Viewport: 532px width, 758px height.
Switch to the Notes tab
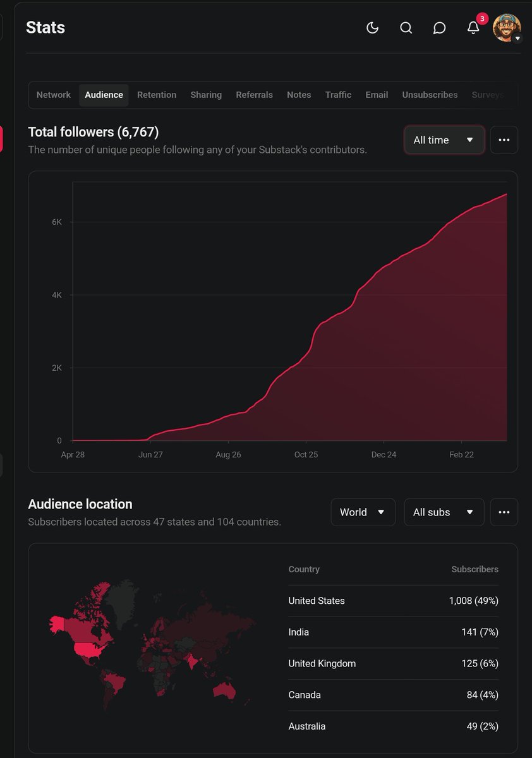[x=299, y=95]
